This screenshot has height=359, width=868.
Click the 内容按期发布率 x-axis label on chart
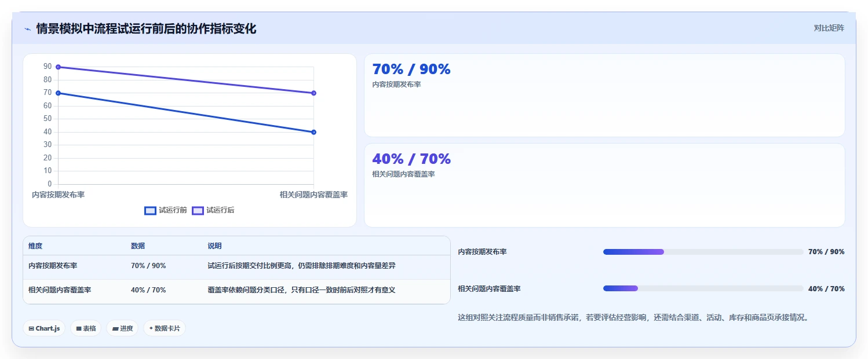(x=58, y=195)
